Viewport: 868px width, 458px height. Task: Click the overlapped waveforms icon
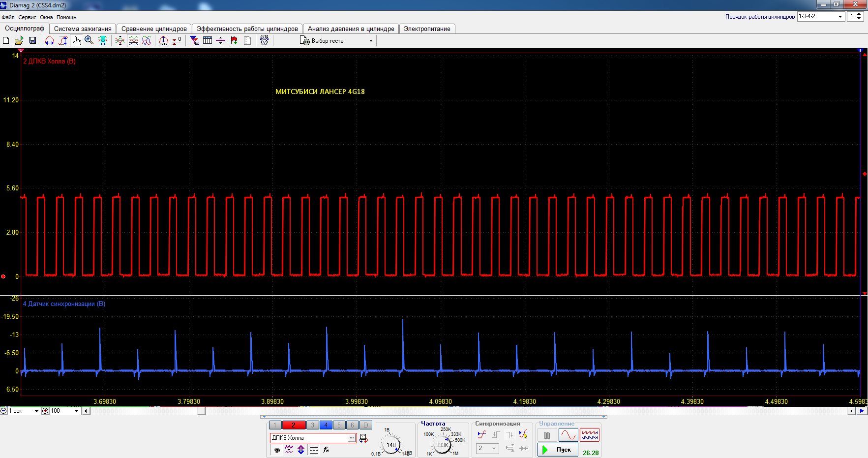tap(147, 41)
